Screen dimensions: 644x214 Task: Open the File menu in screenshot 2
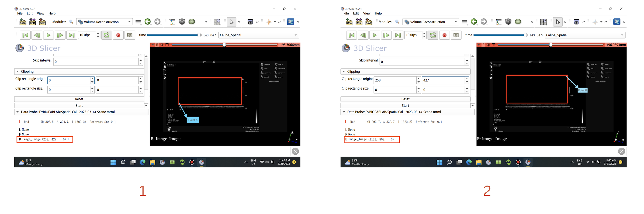346,14
